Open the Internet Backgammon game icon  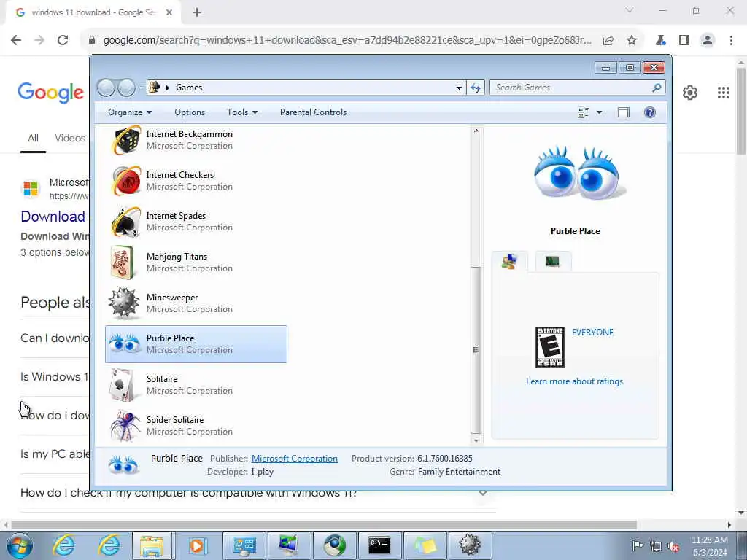[x=125, y=140]
